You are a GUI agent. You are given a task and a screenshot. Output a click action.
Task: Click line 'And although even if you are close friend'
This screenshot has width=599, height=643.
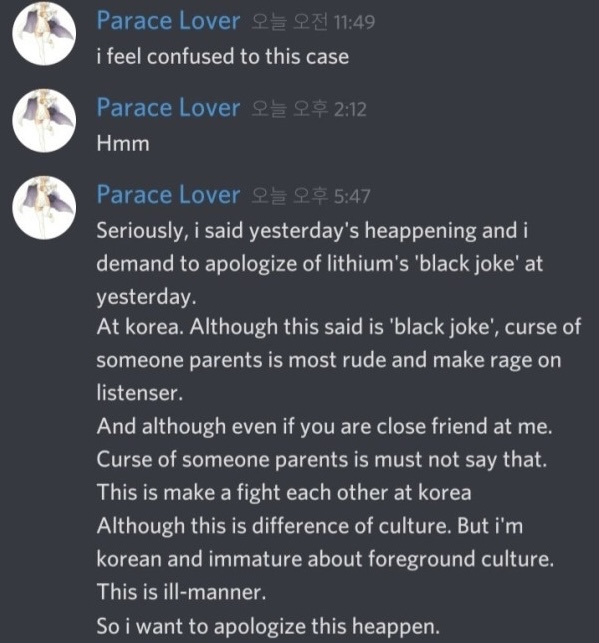click(x=325, y=426)
